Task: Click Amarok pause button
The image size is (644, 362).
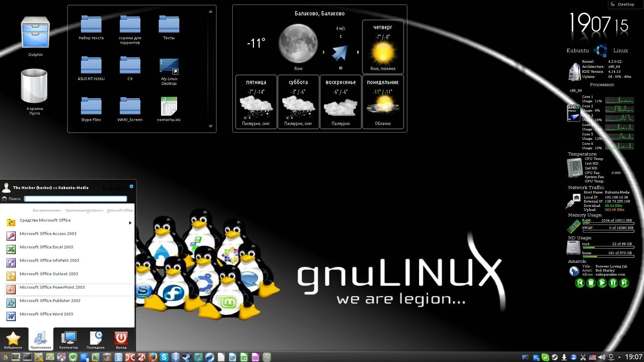Action: (x=613, y=283)
